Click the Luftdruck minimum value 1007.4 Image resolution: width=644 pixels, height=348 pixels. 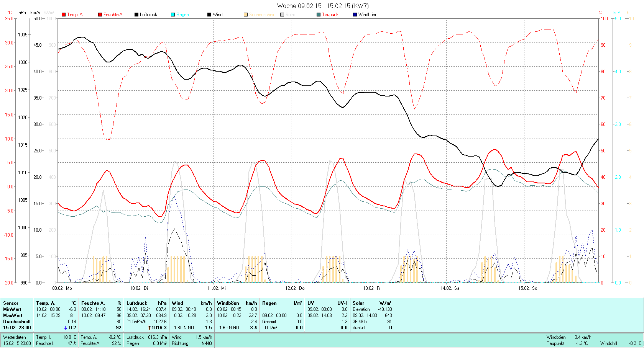pos(160,309)
